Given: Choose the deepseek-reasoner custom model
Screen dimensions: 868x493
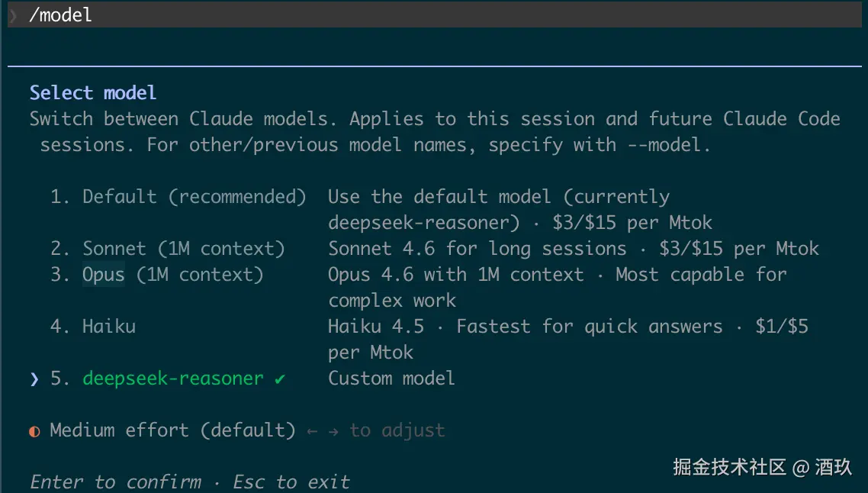Looking at the screenshot, I should coord(173,379).
